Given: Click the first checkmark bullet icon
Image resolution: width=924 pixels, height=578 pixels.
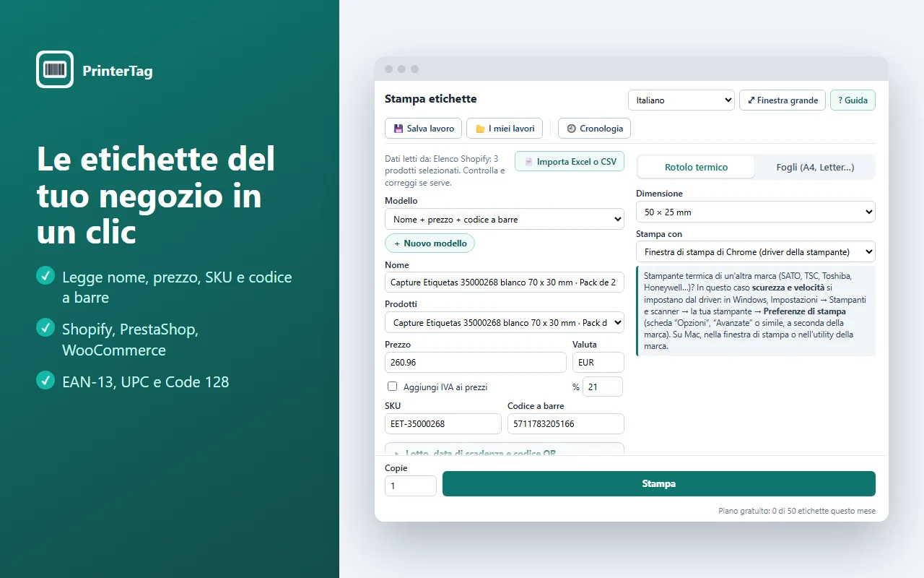Looking at the screenshot, I should coord(45,275).
